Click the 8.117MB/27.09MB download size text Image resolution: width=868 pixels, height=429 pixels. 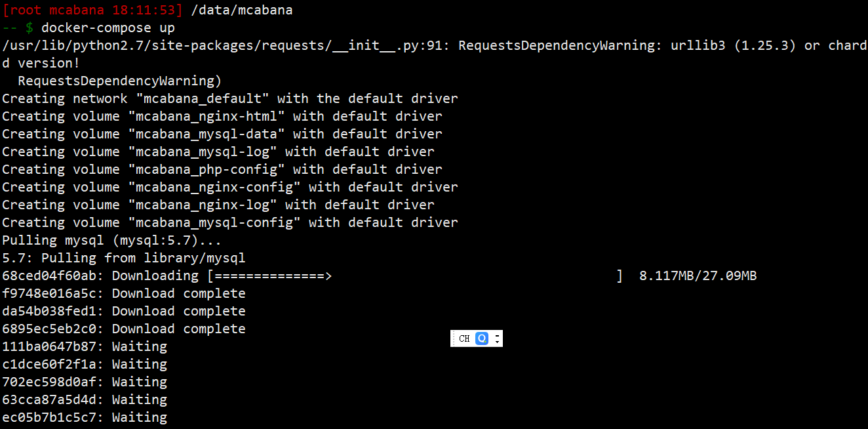(x=698, y=276)
